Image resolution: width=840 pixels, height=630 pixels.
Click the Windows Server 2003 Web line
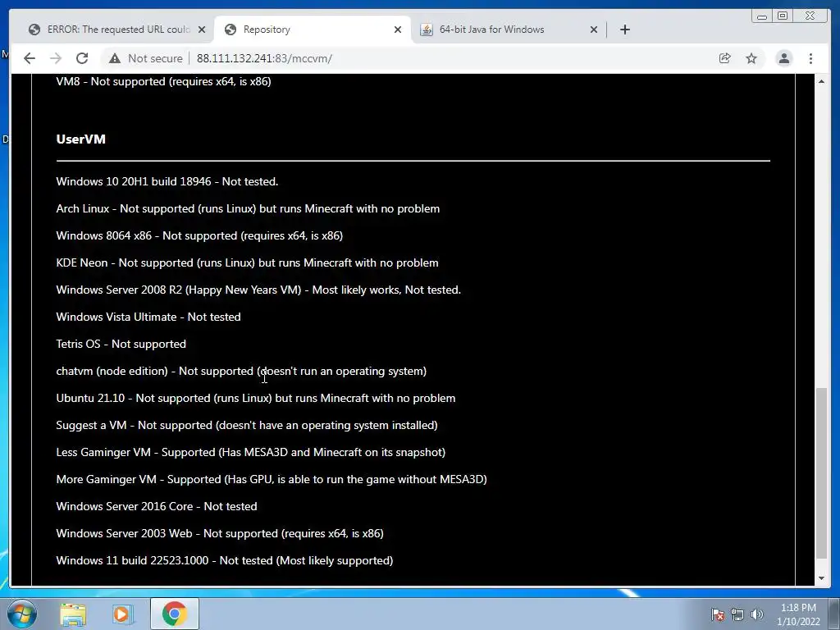click(x=220, y=533)
